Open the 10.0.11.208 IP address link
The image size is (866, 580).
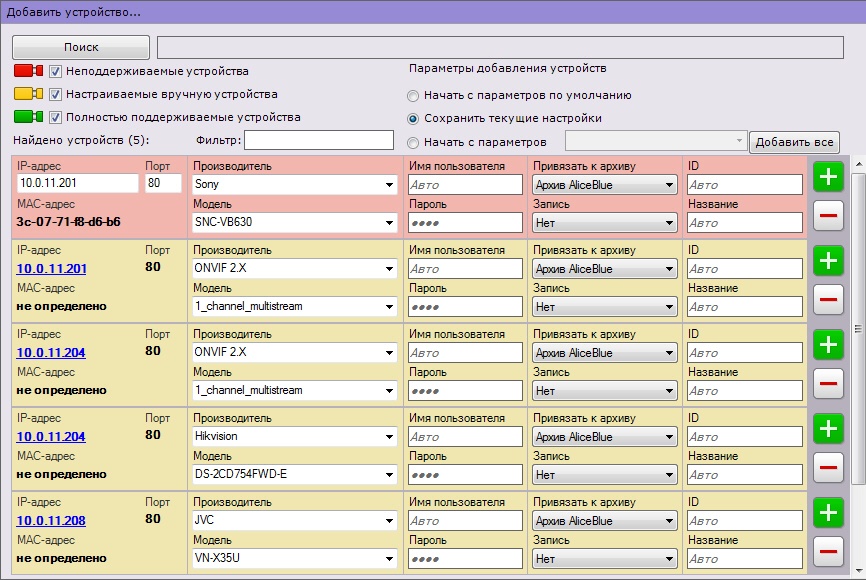point(52,521)
